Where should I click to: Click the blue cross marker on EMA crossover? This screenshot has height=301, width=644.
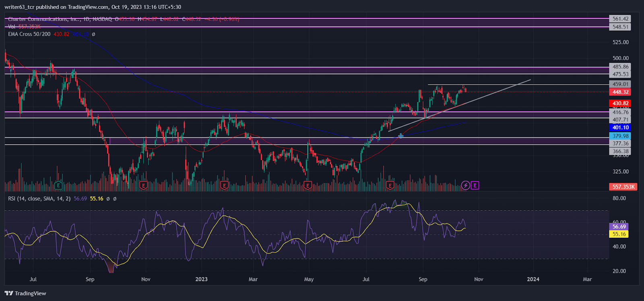pos(401,136)
